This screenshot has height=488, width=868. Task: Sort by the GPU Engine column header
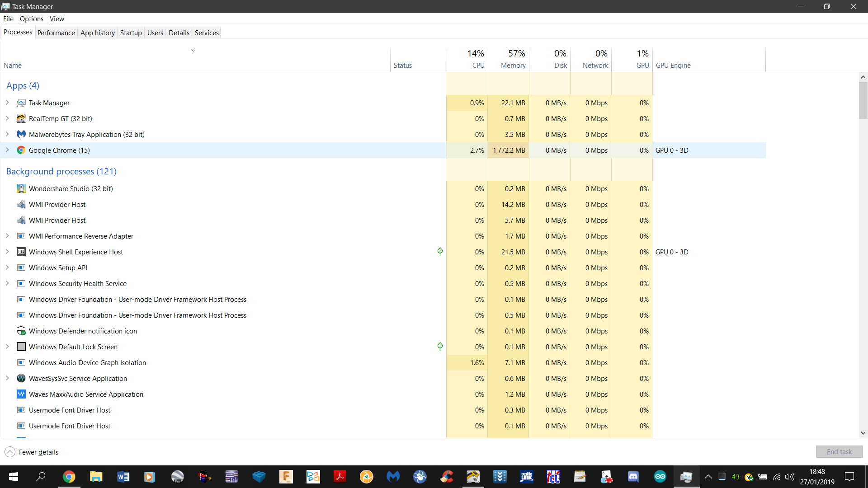point(709,59)
